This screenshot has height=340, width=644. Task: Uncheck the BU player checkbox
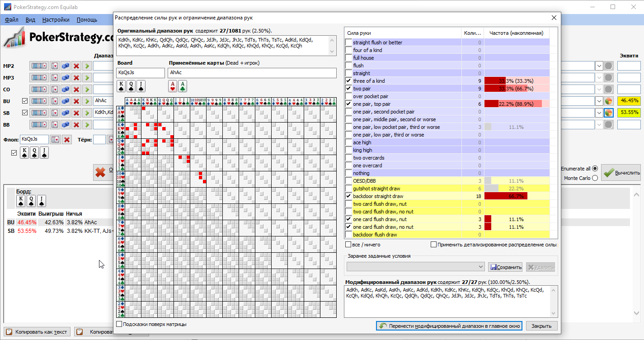pos(25,101)
